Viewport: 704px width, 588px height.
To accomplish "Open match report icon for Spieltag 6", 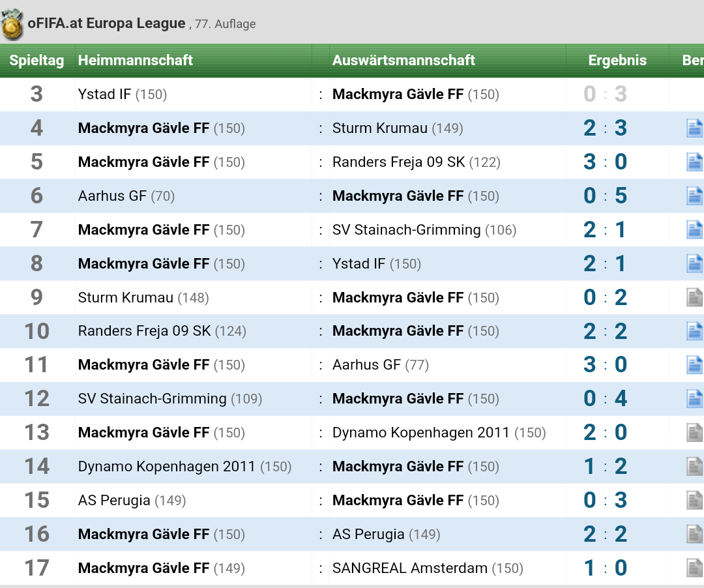I will pyautogui.click(x=695, y=196).
